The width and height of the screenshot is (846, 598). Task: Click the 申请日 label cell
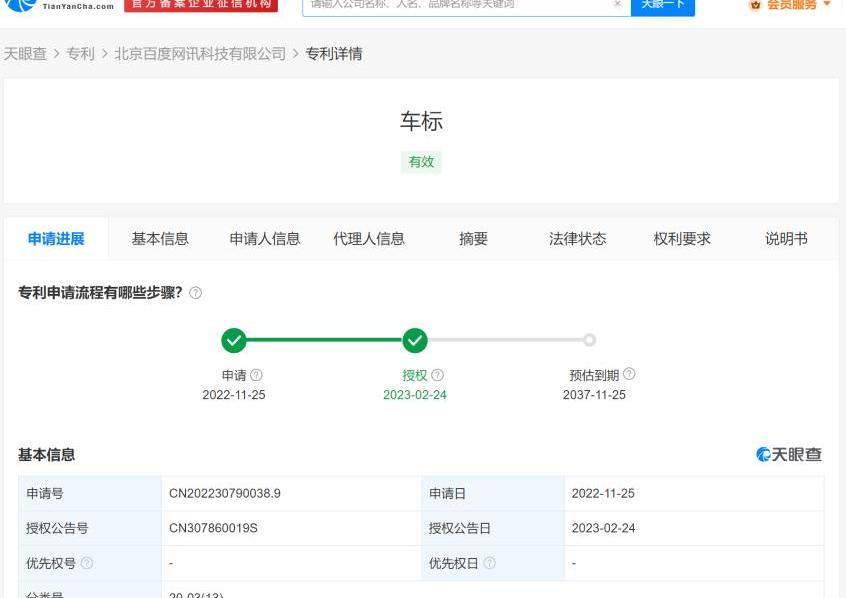click(x=493, y=493)
